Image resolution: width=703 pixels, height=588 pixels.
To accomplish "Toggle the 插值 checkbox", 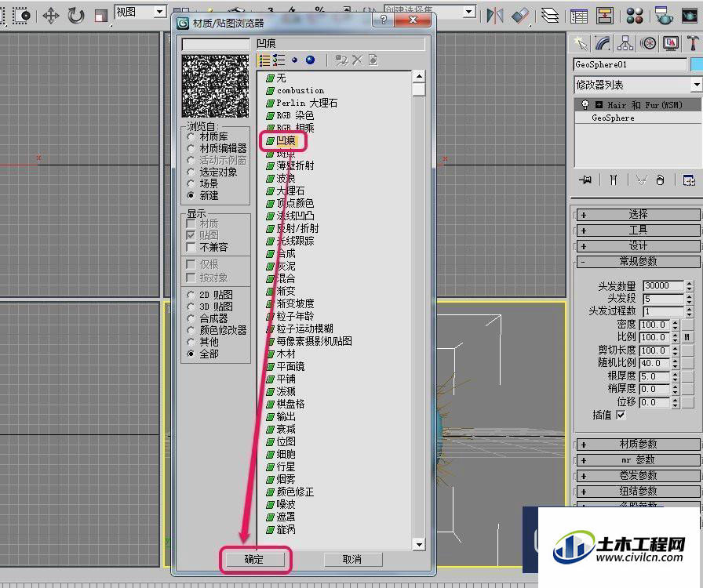I will point(621,415).
